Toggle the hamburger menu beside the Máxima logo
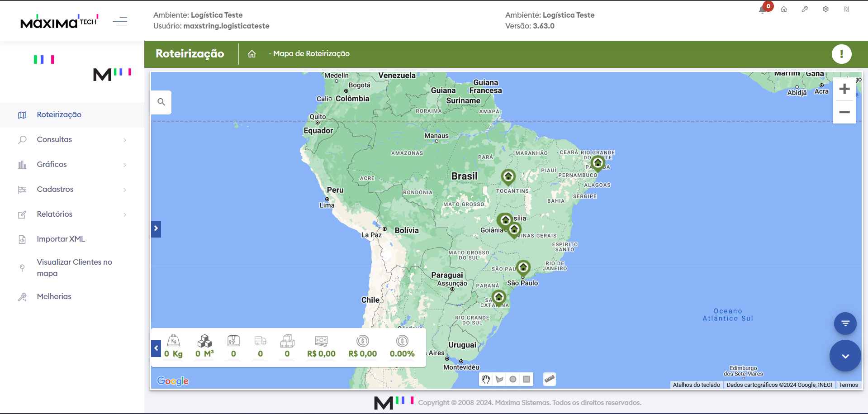Screen dimensions: 868x414 coord(120,21)
